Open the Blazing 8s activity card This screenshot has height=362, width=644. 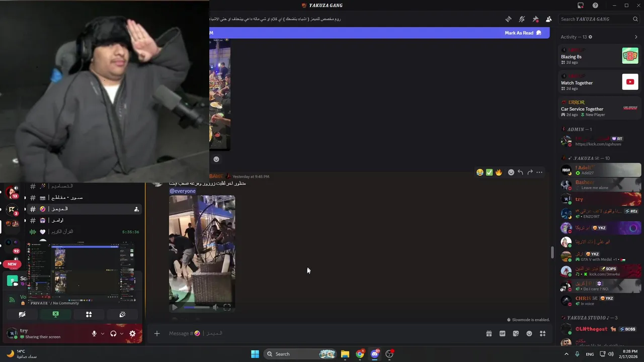(600, 55)
